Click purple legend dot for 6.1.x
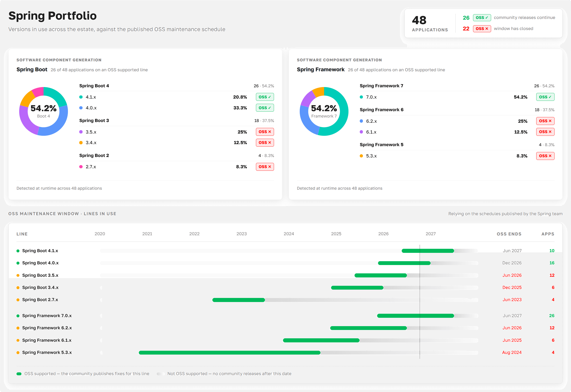Viewport: 571px width, 392px height. coord(361,132)
